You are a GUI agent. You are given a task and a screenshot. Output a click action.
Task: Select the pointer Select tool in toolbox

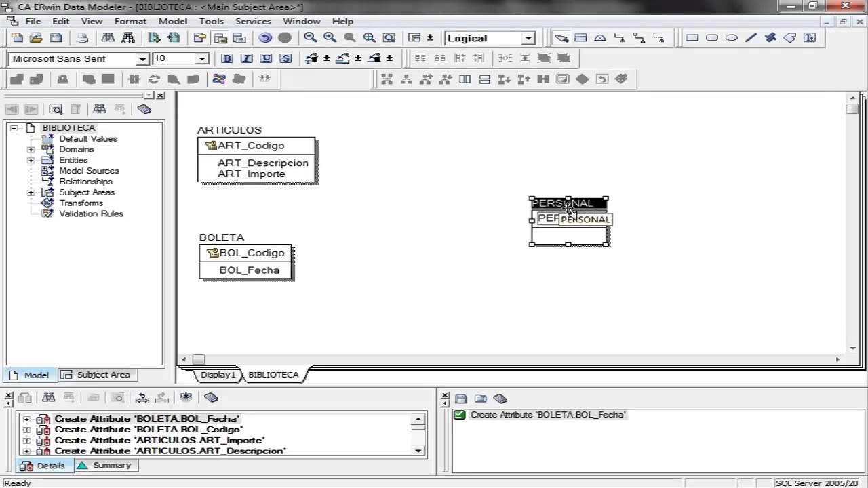click(561, 38)
